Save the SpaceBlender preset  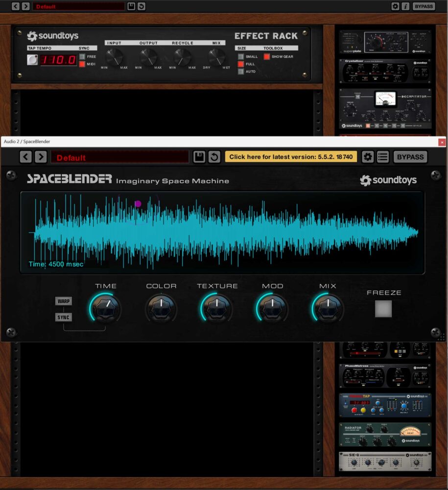(199, 157)
